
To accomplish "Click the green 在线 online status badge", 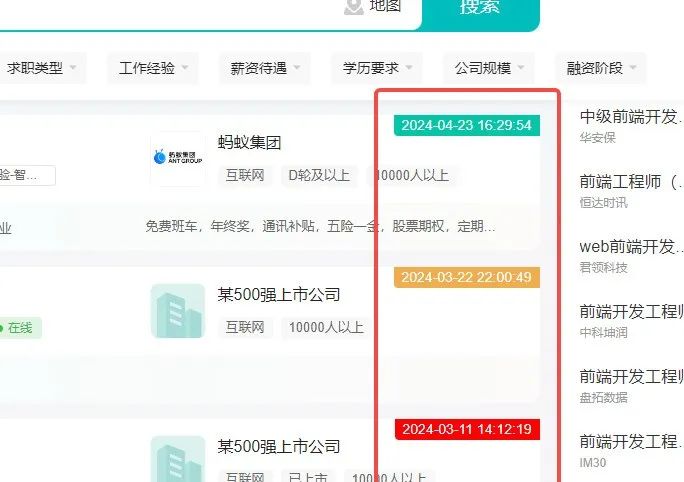I will pyautogui.click(x=20, y=328).
